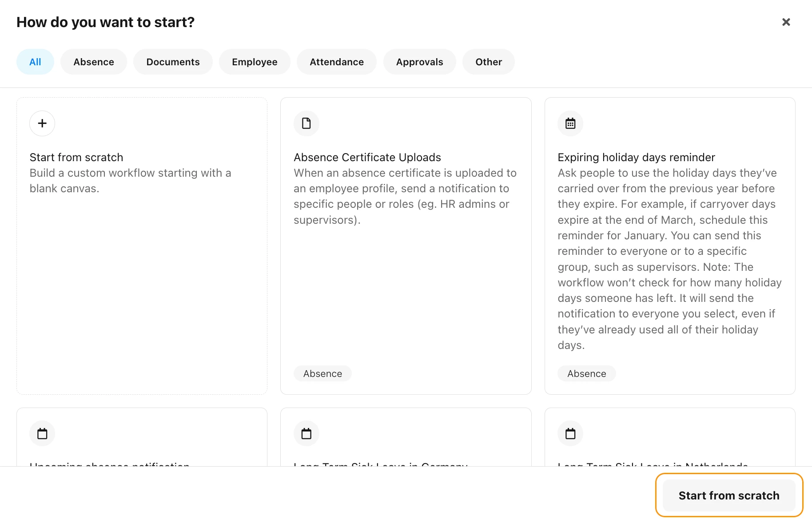Filter templates by Absence

(x=94, y=62)
